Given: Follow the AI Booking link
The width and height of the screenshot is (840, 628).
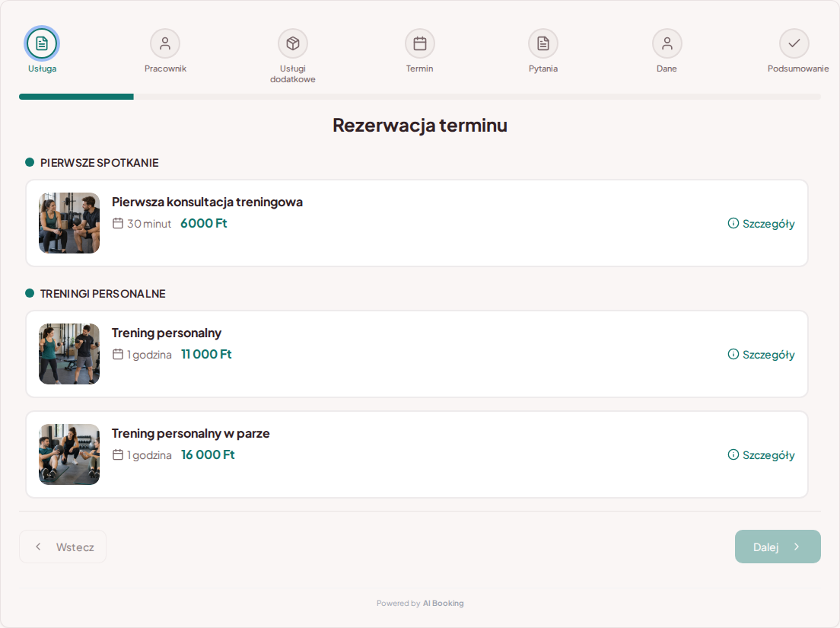Looking at the screenshot, I should (443, 603).
